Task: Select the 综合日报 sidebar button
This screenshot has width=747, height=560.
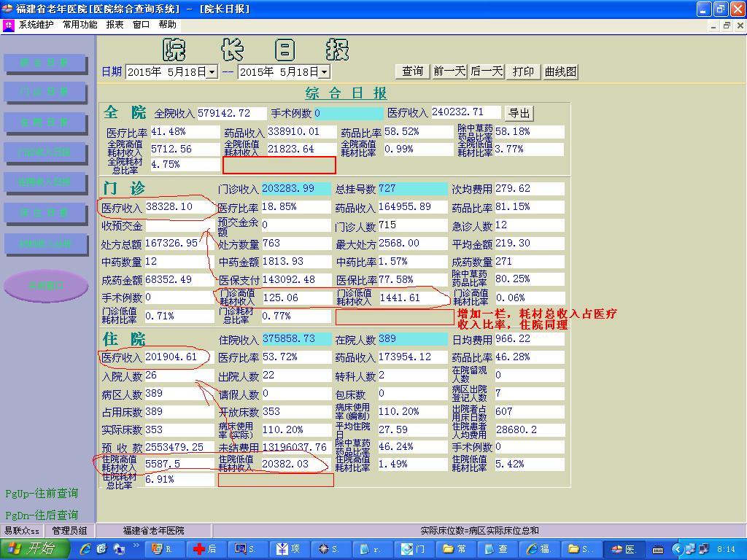Action: [x=44, y=63]
